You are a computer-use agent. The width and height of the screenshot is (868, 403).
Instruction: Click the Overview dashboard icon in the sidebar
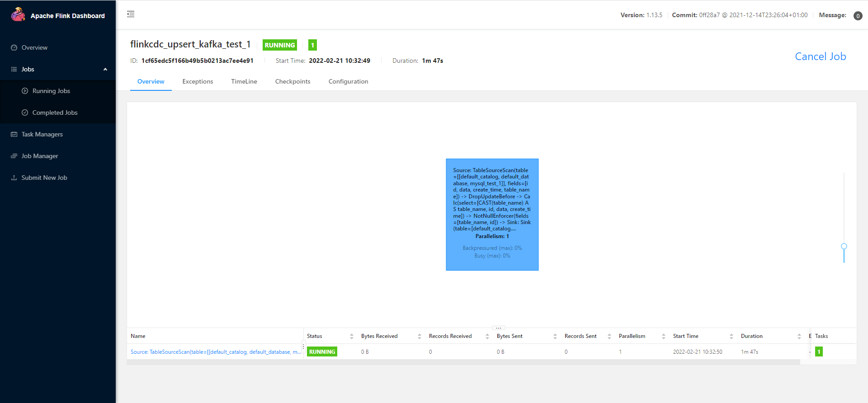point(14,47)
